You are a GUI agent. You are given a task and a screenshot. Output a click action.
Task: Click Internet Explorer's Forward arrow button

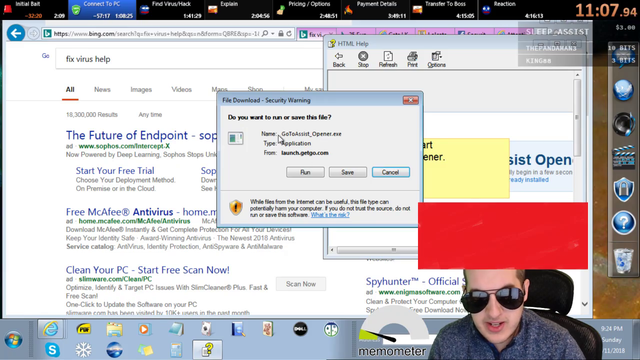click(33, 33)
